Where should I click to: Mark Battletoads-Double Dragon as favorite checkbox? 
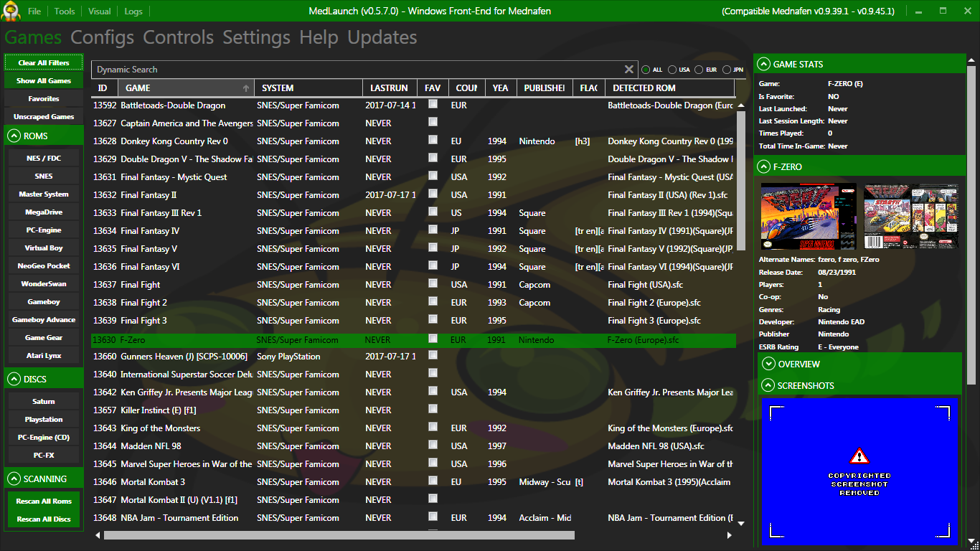[x=433, y=104]
